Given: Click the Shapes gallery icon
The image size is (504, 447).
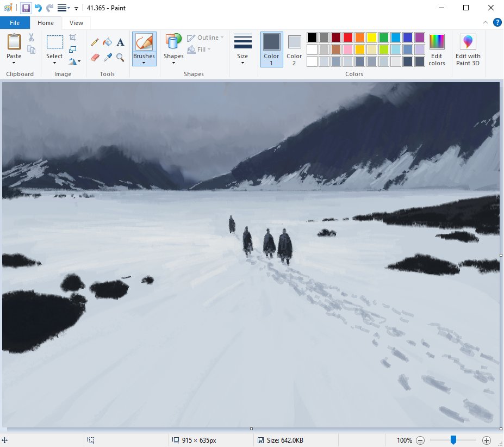Looking at the screenshot, I should pos(173,42).
